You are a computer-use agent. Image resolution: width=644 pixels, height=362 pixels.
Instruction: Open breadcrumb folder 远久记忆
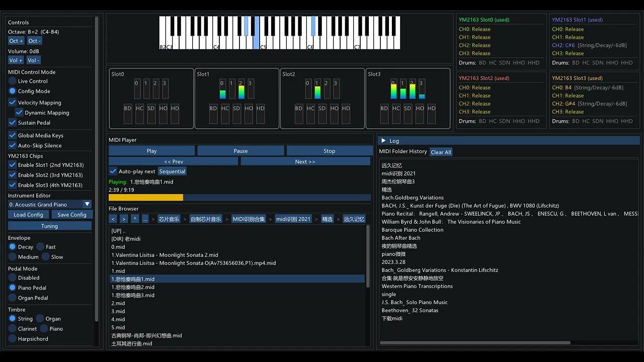pyautogui.click(x=354, y=219)
